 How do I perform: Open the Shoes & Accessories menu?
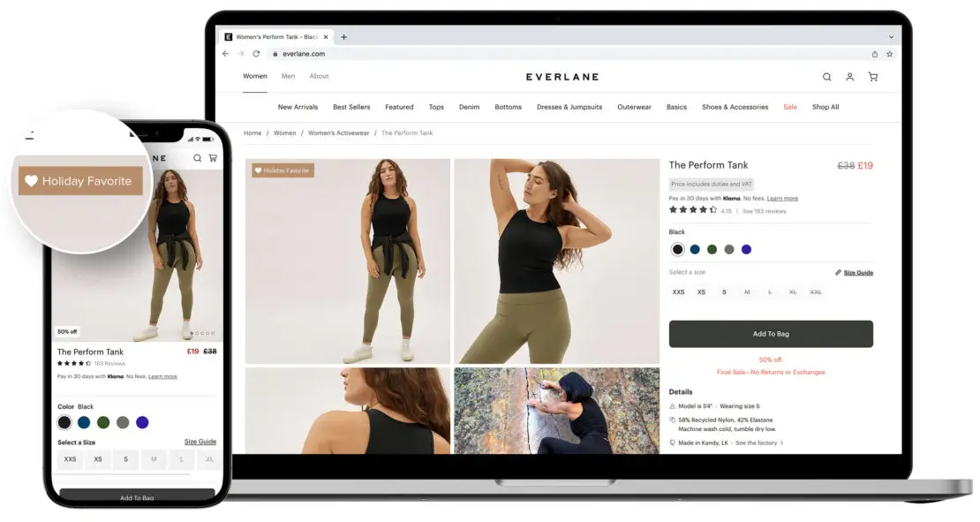[x=735, y=107]
